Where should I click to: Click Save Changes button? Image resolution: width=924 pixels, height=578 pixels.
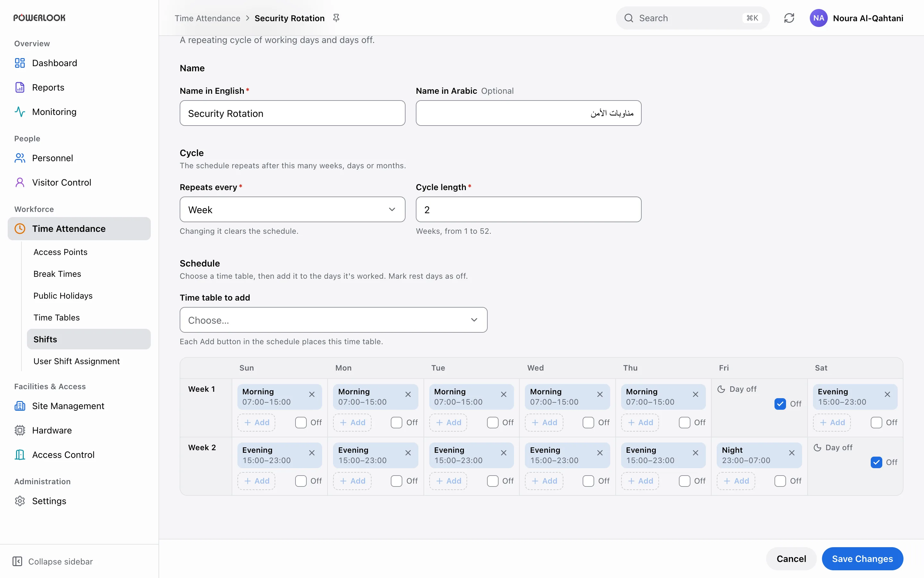862,559
